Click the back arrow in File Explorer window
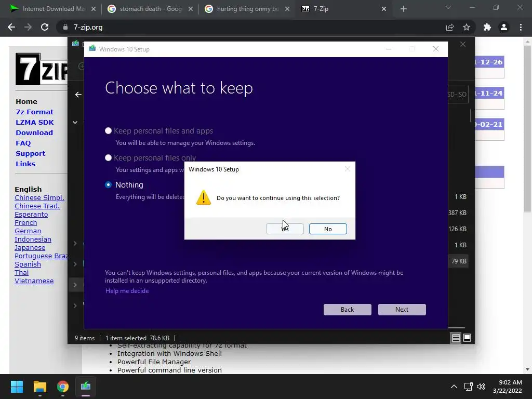The image size is (532, 399). [x=78, y=95]
